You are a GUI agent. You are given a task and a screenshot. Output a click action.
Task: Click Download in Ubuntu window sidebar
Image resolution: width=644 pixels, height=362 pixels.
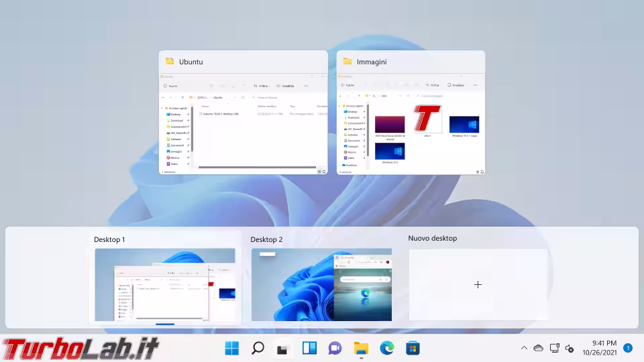[x=176, y=121]
